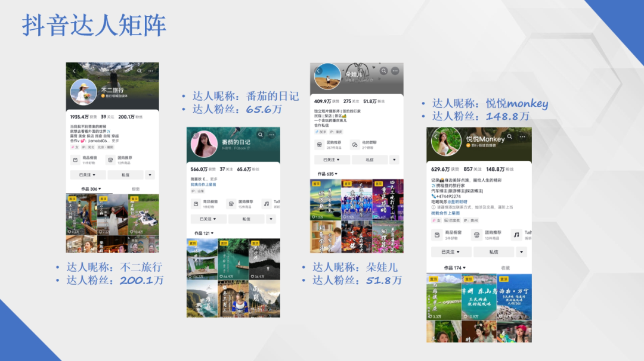Screen dimensions: 644x361
Task: Tap the music note icon on 番茄的日记 profile
Action: pos(267,203)
